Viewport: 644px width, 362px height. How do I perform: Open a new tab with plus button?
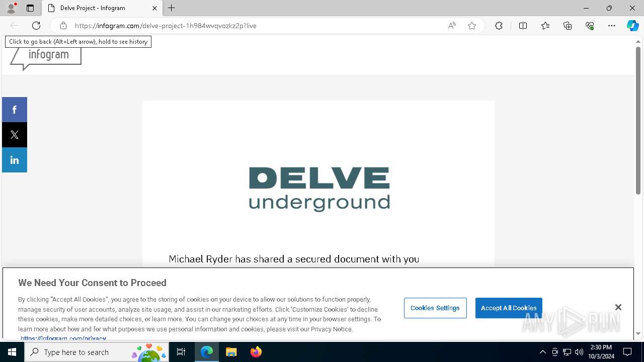[172, 8]
